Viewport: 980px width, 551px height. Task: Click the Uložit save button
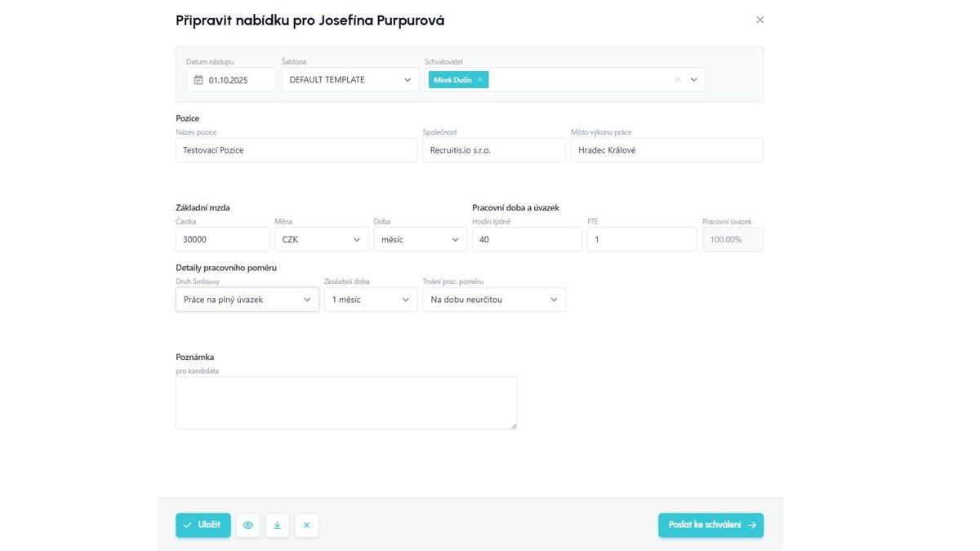point(203,525)
